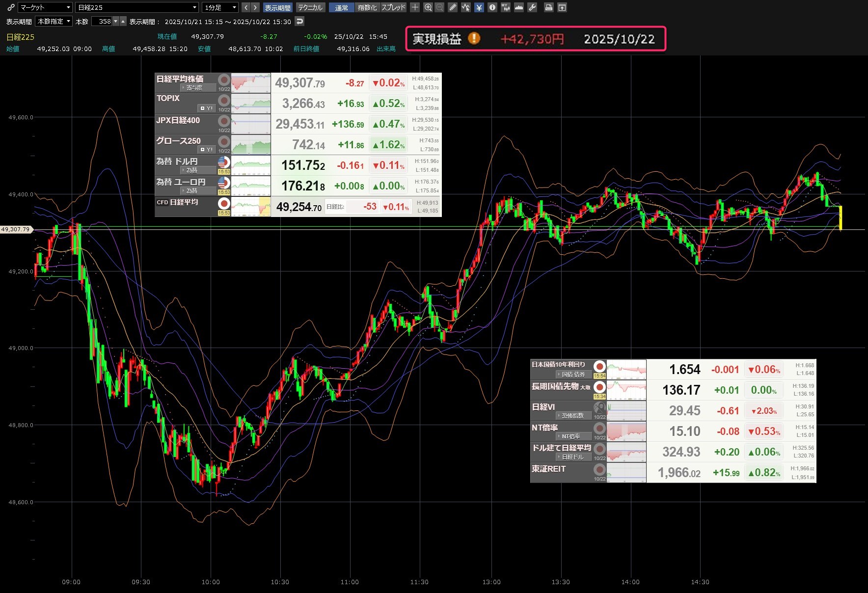Image resolution: width=868 pixels, height=593 pixels.
Task: Click the info (i) icon
Action: pos(492,7)
